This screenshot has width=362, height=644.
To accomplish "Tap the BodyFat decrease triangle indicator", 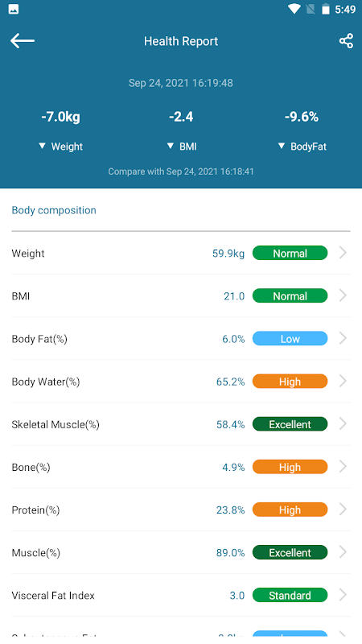I will (x=281, y=146).
